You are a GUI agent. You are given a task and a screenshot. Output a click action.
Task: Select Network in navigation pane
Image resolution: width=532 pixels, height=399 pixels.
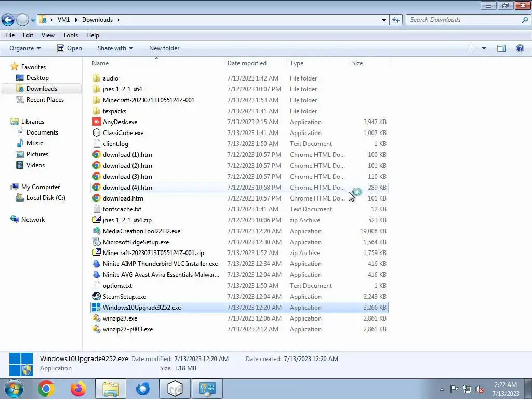click(x=33, y=220)
